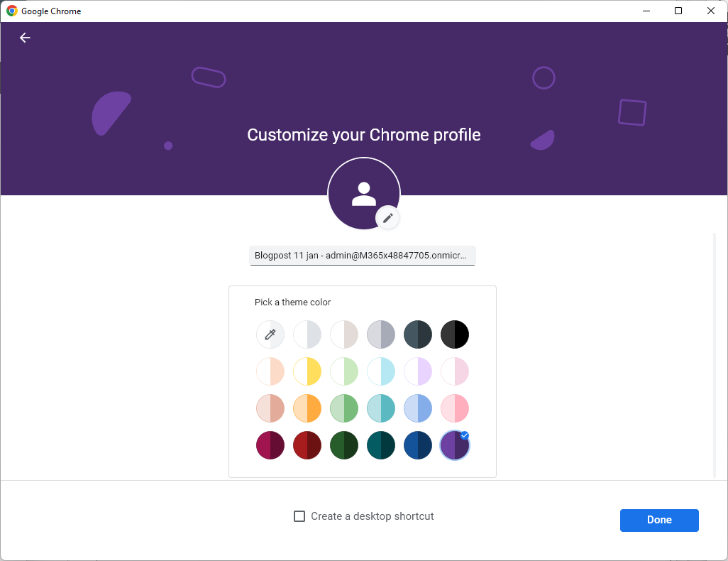
Task: Select the dark blue theme swatch
Action: pyautogui.click(x=418, y=445)
